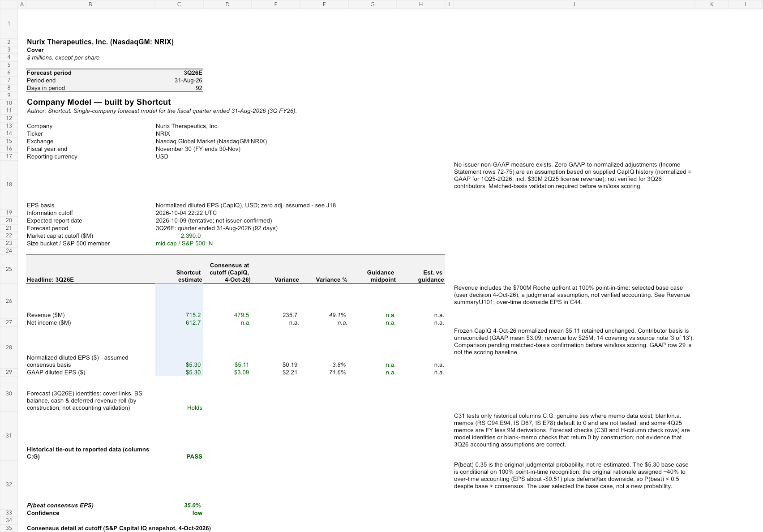Select row 18 header
This screenshot has width=763, height=532.
pyautogui.click(x=9, y=184)
